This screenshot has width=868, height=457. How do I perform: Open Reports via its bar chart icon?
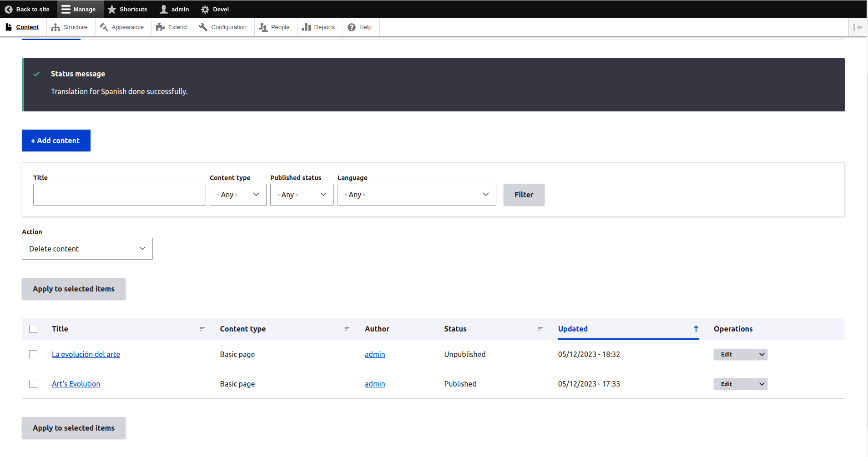[x=306, y=27]
